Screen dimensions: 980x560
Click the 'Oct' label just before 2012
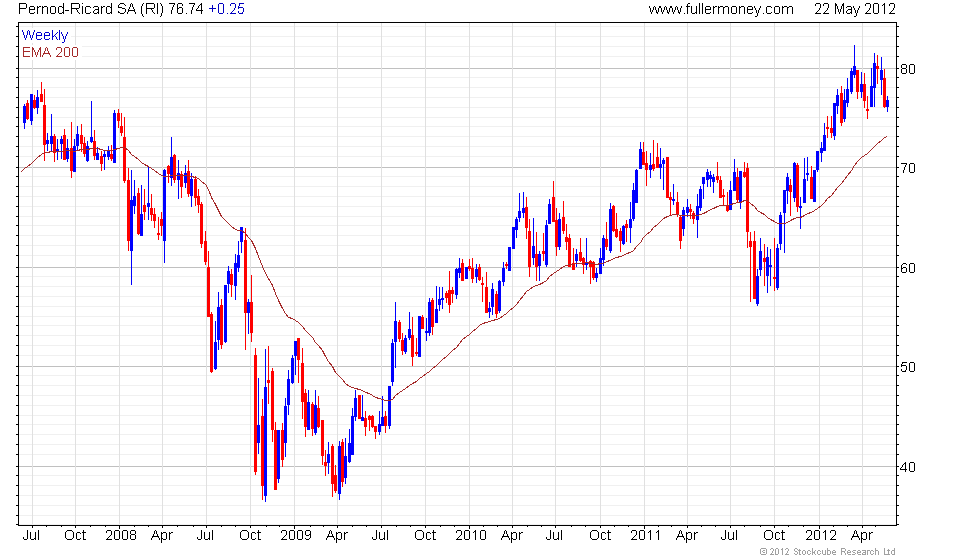(774, 536)
